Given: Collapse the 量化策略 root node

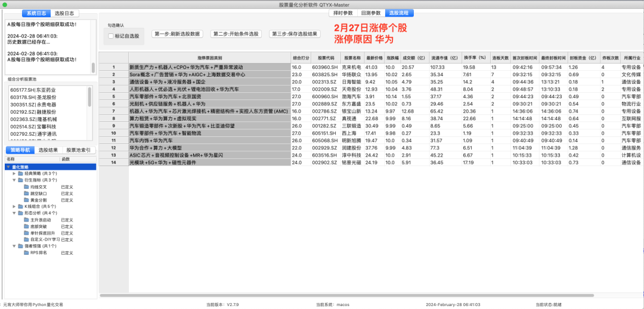Looking at the screenshot, I should 8,167.
